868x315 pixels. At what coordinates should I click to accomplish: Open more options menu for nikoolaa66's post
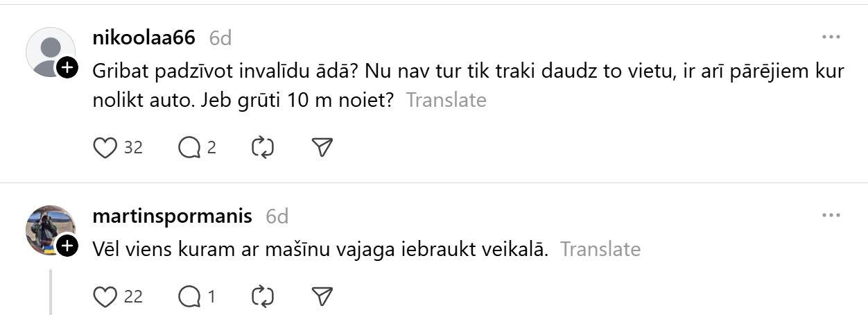831,37
